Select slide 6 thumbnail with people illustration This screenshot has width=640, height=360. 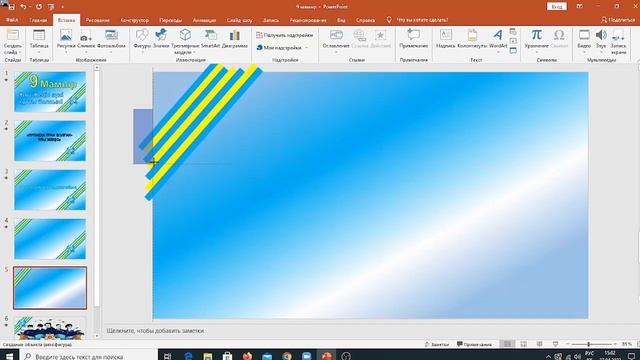point(50,328)
